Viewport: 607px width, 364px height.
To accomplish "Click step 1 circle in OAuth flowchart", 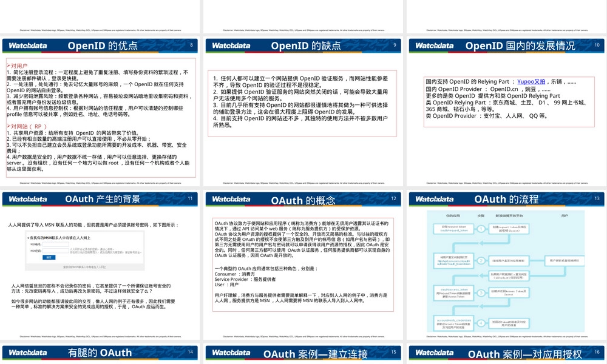I will click(x=481, y=229).
